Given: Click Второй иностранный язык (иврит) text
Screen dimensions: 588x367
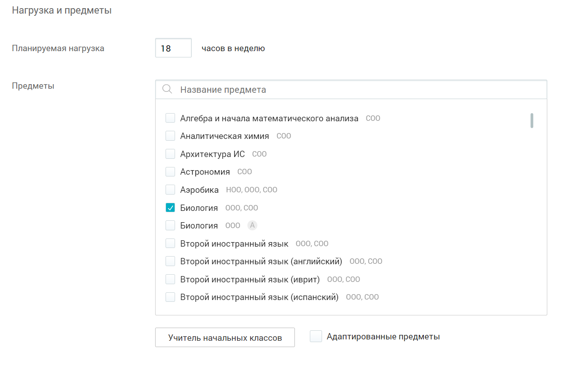Looking at the screenshot, I should coord(250,279).
